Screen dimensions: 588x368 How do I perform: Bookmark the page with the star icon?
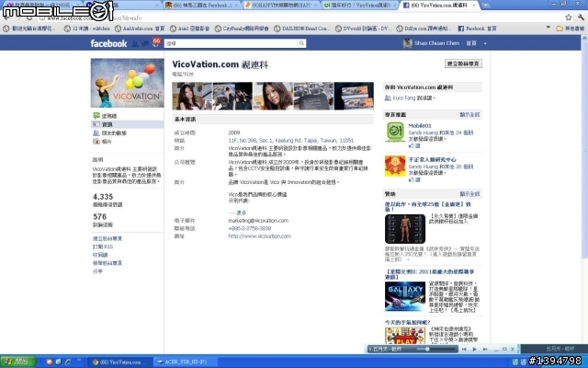[569, 17]
